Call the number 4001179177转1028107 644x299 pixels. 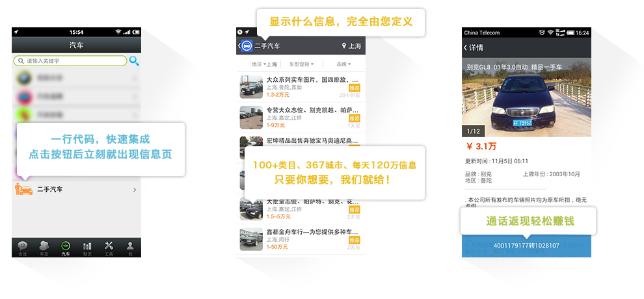526,246
